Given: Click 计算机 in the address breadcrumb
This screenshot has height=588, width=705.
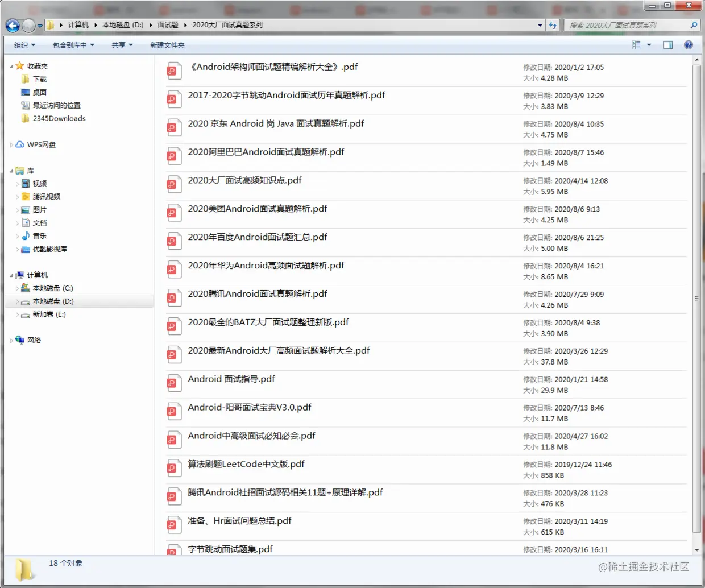Looking at the screenshot, I should (x=78, y=25).
